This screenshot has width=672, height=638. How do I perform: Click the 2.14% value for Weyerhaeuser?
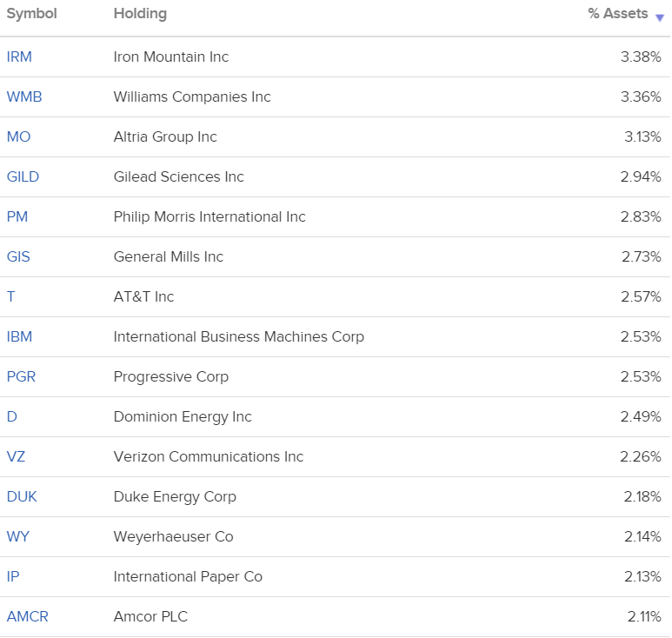(642, 536)
